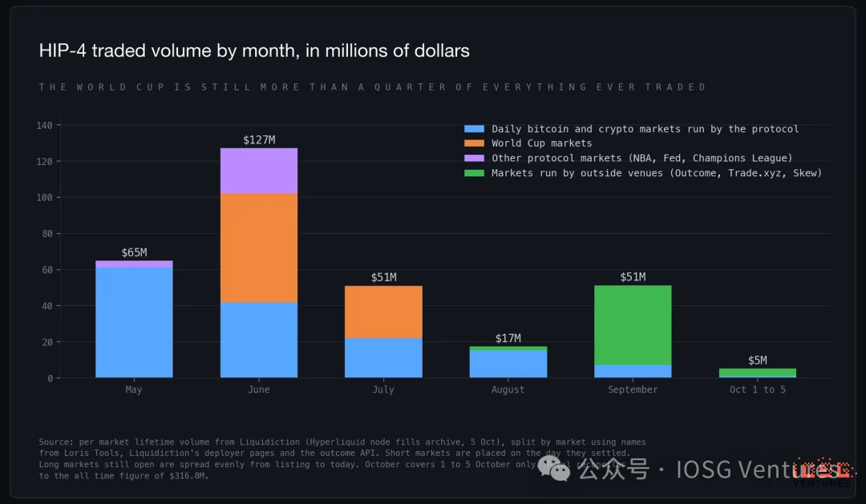Click the blue May bar segment
Viewport: 866px width, 504px height.
134,322
